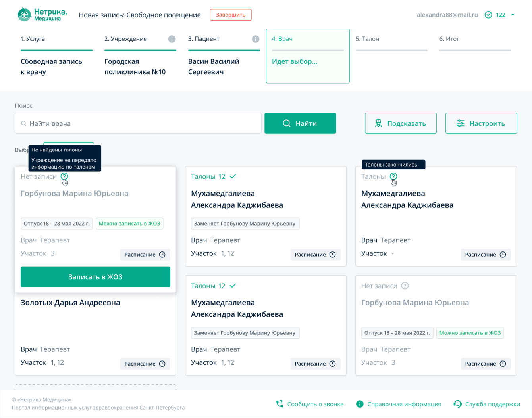The image size is (532, 418).
Task: Click Горбунова Марина Юрьевна in hovered card
Action: [x=75, y=194]
